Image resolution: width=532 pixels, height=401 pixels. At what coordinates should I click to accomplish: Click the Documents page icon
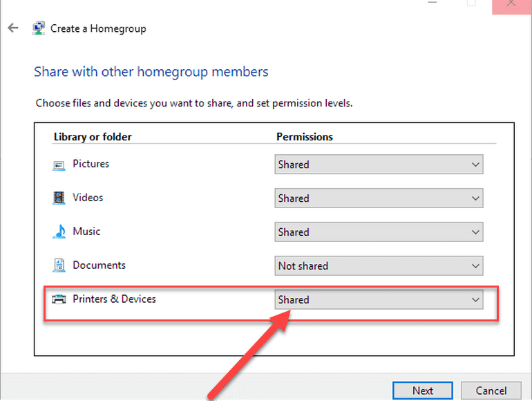59,265
